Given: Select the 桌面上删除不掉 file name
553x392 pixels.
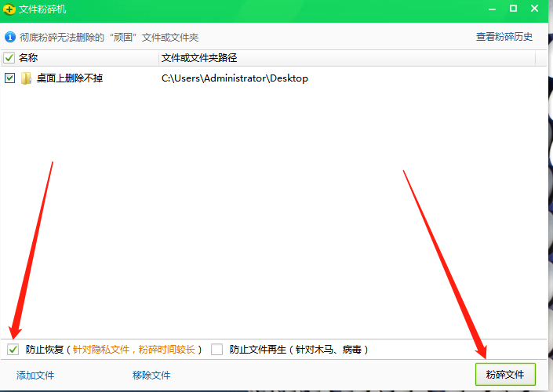Looking at the screenshot, I should point(70,78).
